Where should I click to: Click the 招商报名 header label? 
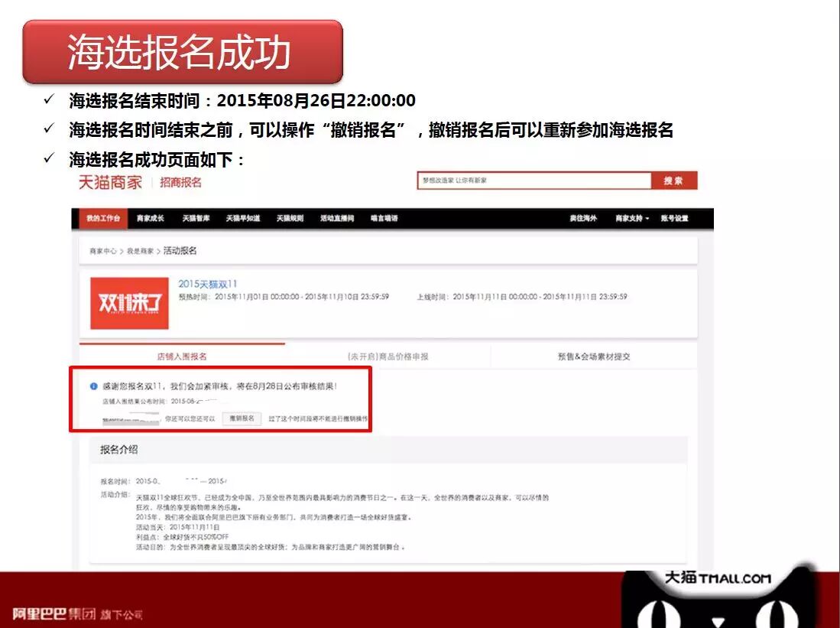click(180, 182)
